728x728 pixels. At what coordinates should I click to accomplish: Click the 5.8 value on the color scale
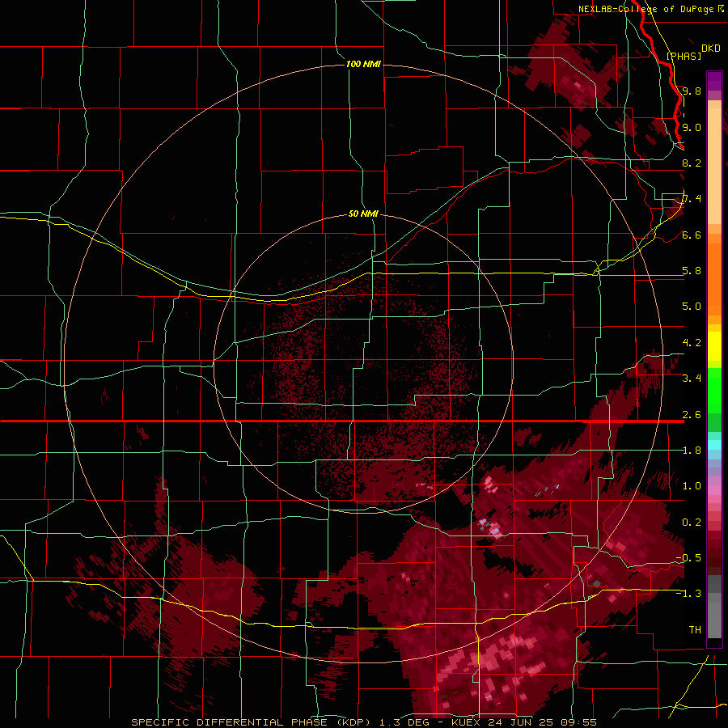click(x=692, y=270)
